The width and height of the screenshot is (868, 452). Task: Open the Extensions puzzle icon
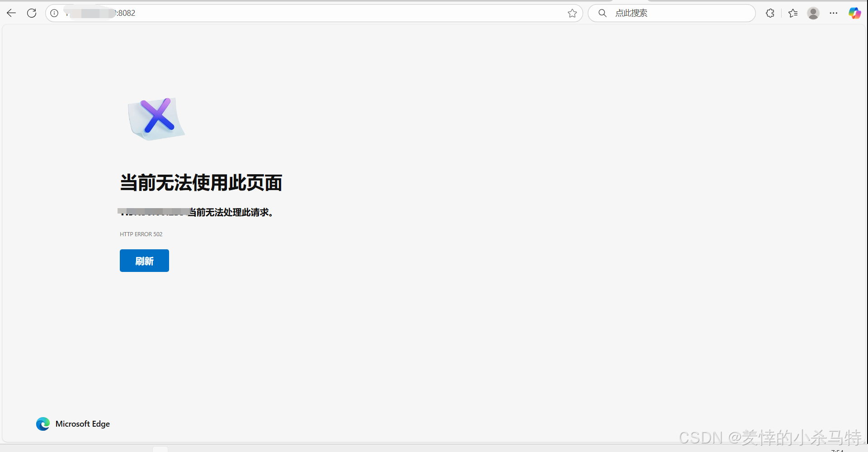(770, 13)
